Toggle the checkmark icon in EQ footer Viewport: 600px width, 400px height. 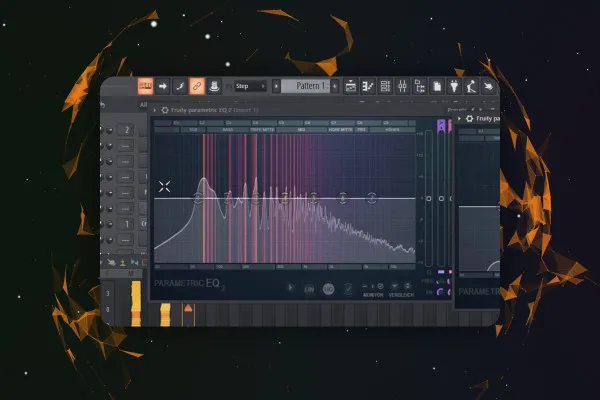click(x=348, y=289)
